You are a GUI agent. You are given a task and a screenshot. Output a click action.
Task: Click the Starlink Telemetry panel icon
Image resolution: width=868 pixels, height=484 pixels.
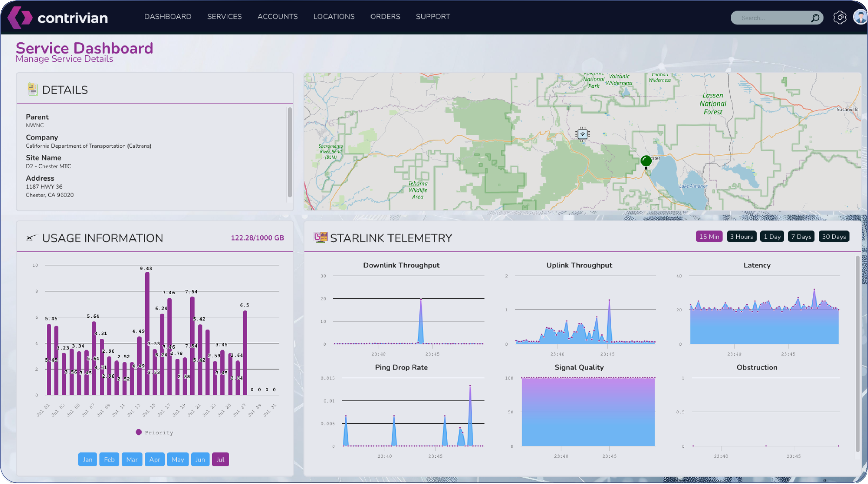tap(320, 237)
